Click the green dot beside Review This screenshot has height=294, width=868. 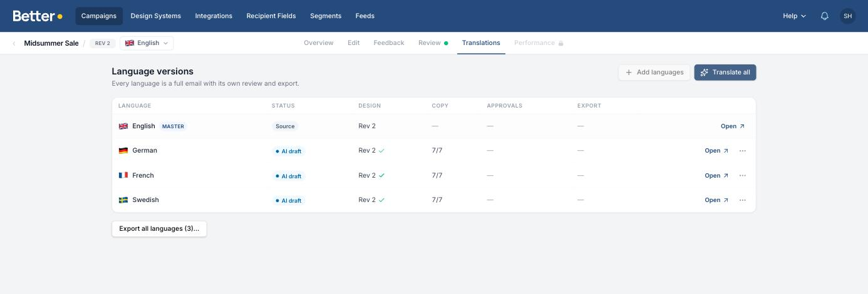click(x=446, y=43)
